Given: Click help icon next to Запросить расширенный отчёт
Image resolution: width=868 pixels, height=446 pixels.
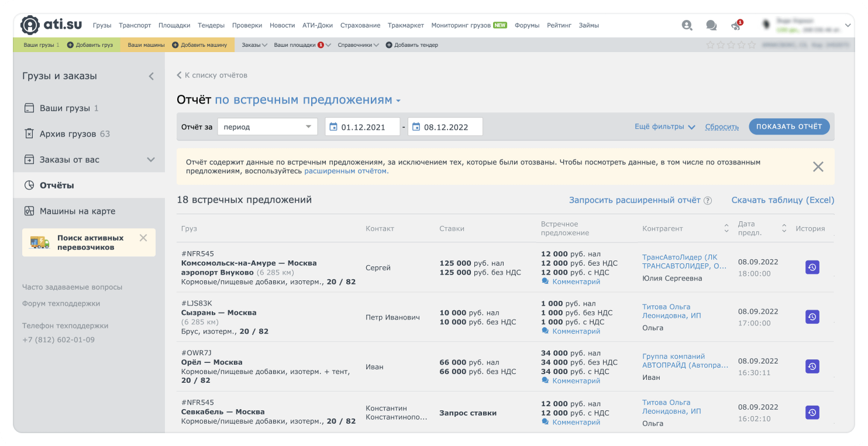Looking at the screenshot, I should pyautogui.click(x=708, y=201).
